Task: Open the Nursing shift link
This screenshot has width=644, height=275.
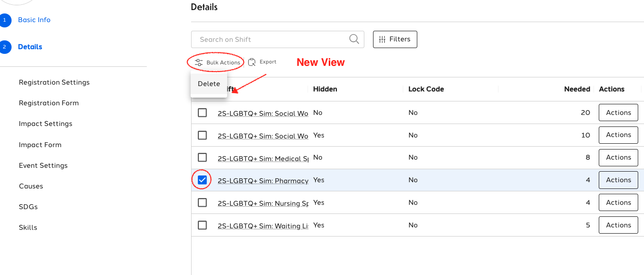Action: (x=263, y=203)
